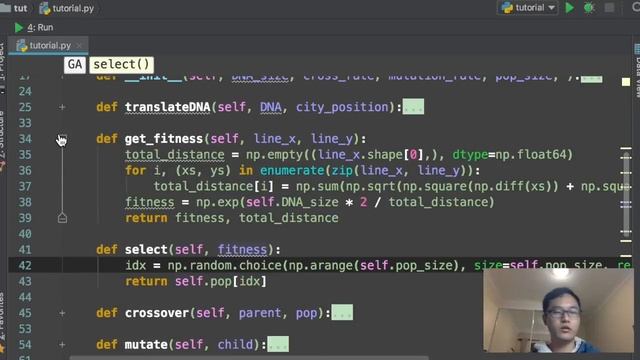Click the select() method breadcrumb
The image size is (640, 360).
point(121,64)
